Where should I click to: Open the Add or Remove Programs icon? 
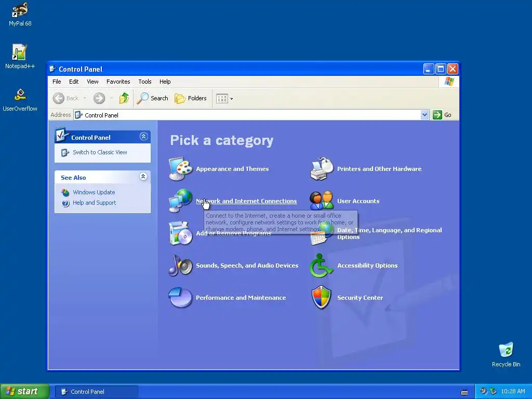pyautogui.click(x=180, y=233)
